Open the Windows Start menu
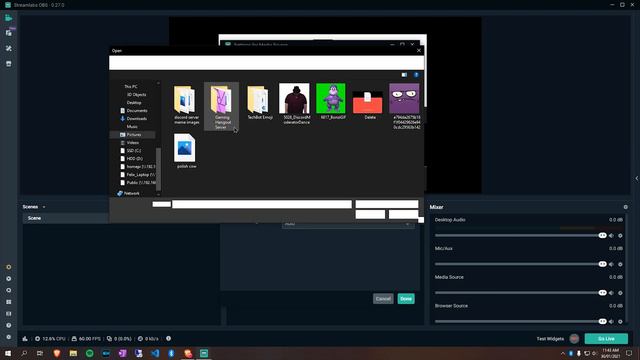 point(8,353)
